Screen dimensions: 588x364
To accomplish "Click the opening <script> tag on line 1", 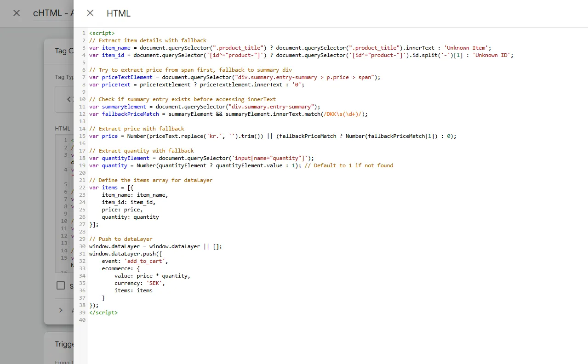I will pyautogui.click(x=102, y=33).
